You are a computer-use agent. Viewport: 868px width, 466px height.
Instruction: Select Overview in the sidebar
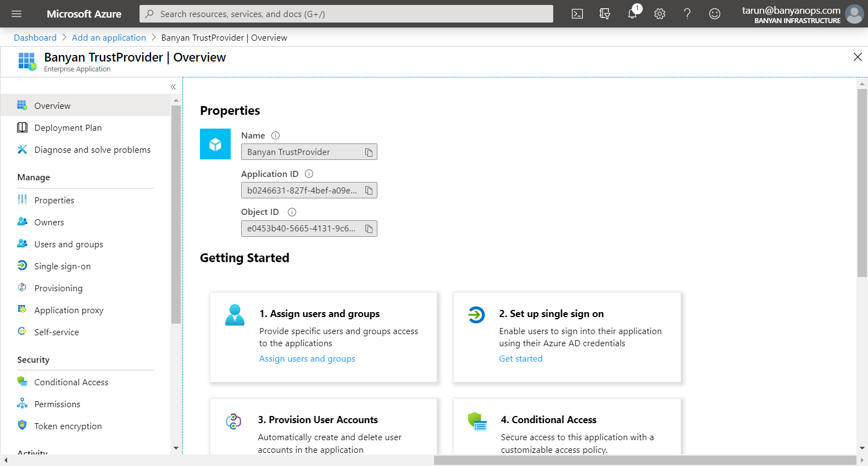click(85, 106)
